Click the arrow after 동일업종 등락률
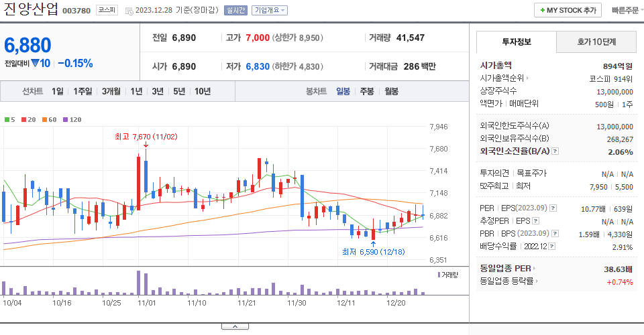 pos(537,281)
